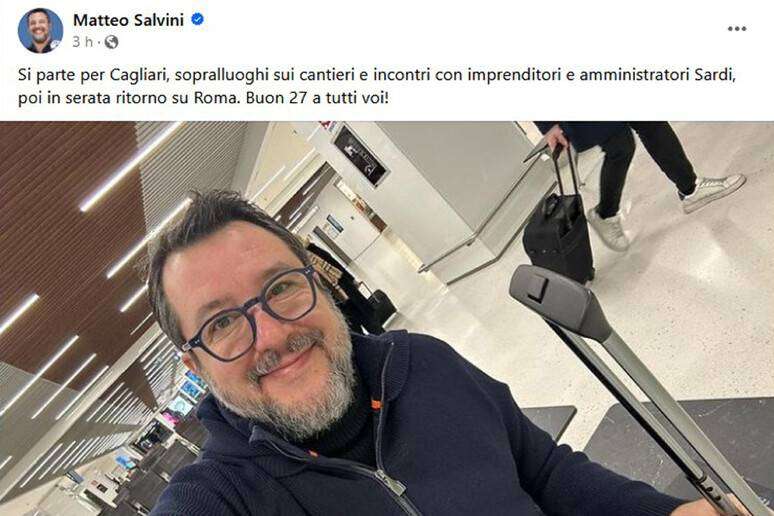
Task: Click the blue verified badge
Action: pyautogui.click(x=197, y=20)
